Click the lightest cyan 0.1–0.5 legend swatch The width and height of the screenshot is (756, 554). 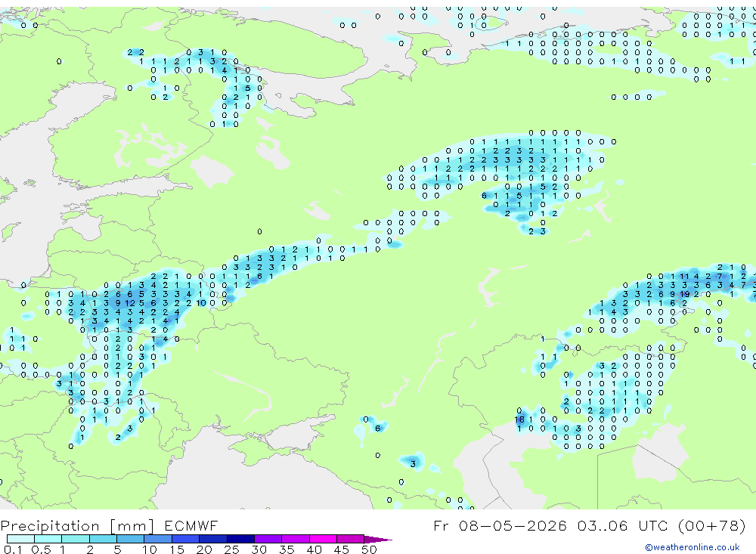[20, 539]
